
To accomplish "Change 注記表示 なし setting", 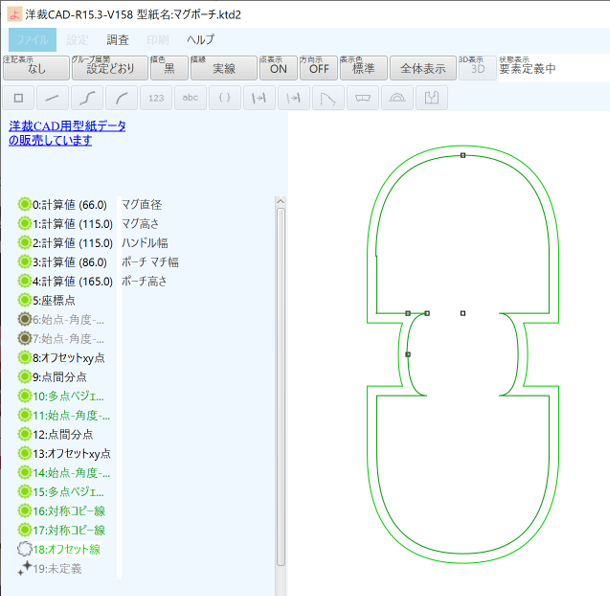I will 36,68.
